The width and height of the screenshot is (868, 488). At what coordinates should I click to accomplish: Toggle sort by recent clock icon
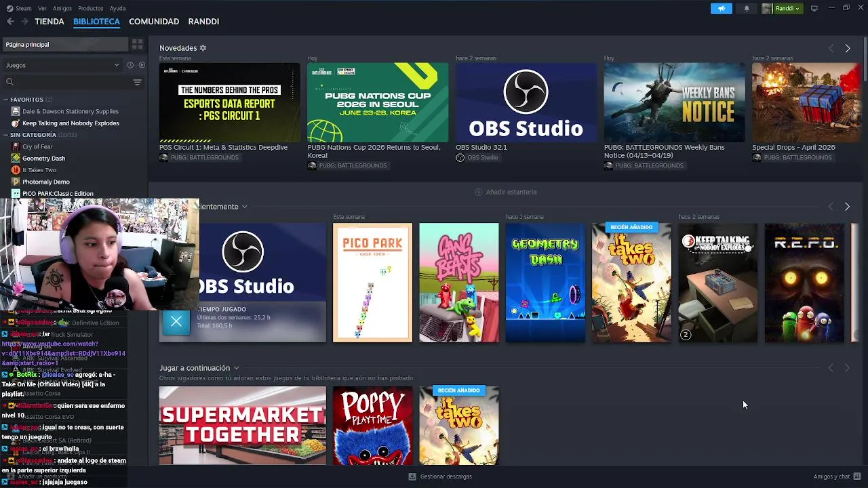130,65
